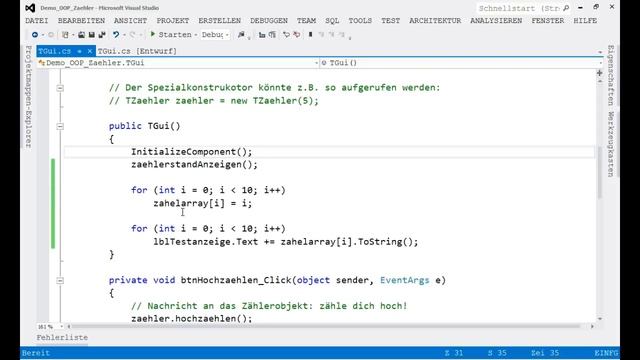The height and width of the screenshot is (360, 640).
Task: Open the BEARBEITEN menu
Action: coord(81,20)
